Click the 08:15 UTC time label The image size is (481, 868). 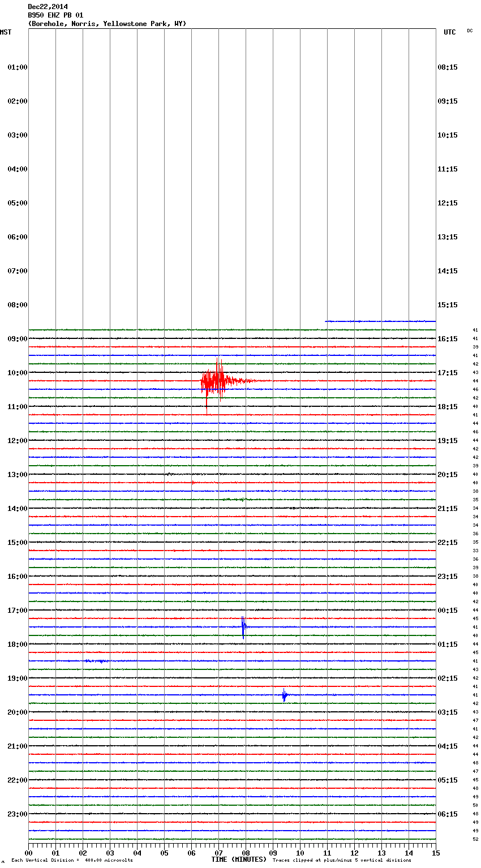tap(448, 67)
